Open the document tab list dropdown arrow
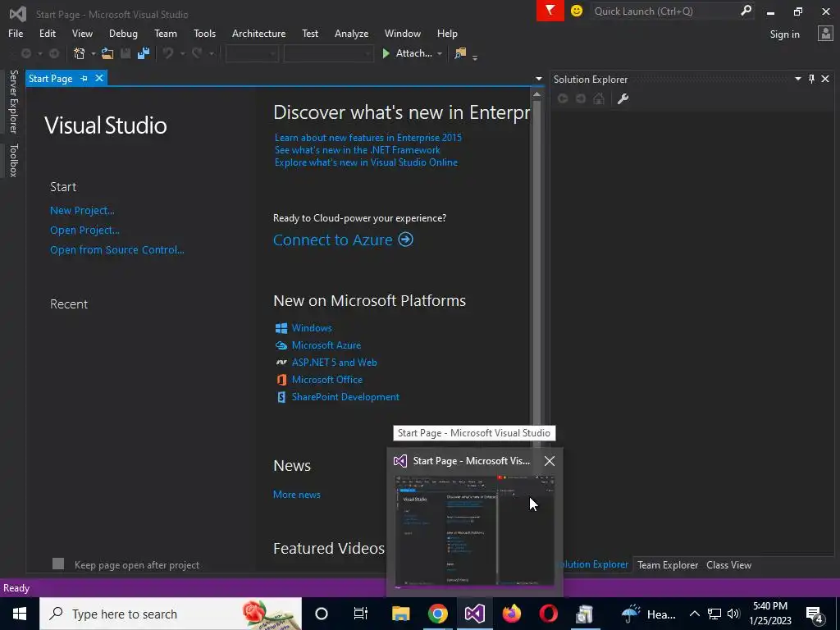Viewport: 840px width, 630px height. pos(538,79)
